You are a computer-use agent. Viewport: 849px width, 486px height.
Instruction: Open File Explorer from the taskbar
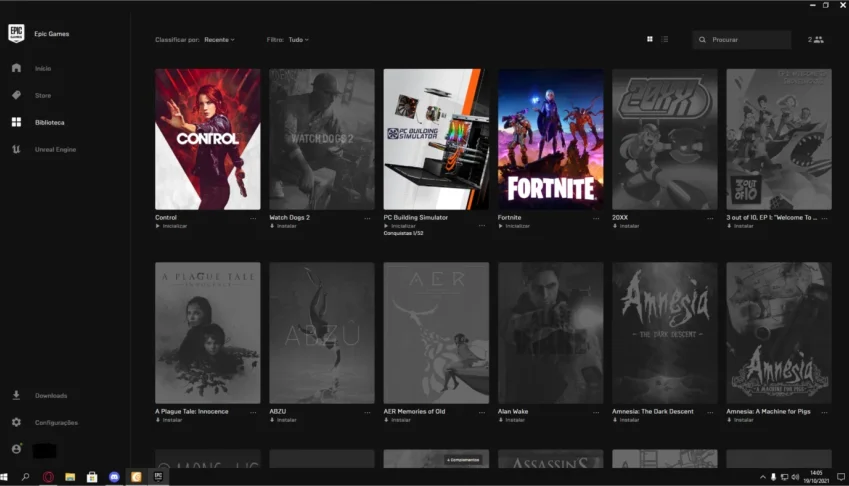click(x=70, y=477)
